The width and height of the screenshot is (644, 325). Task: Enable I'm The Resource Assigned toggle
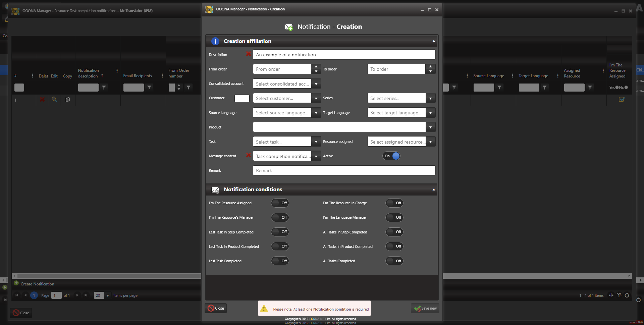(x=280, y=203)
